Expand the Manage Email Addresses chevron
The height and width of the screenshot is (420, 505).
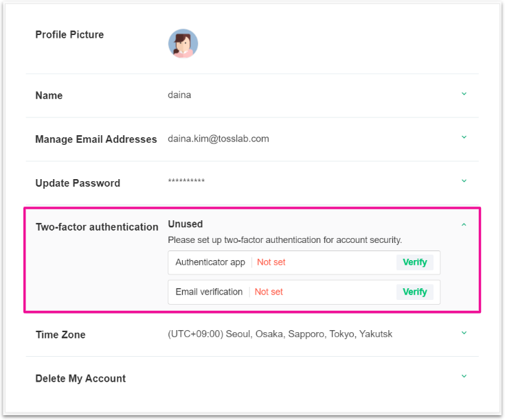pos(464,137)
